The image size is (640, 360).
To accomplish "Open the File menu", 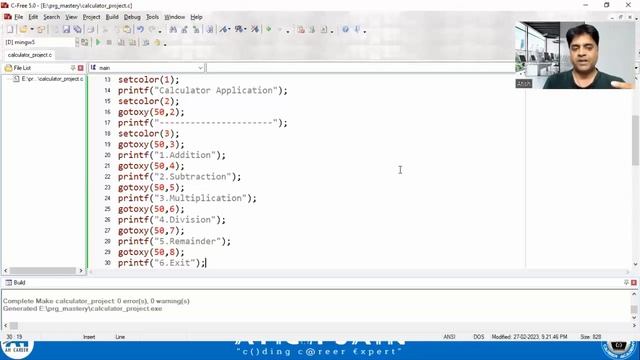I will (18, 17).
